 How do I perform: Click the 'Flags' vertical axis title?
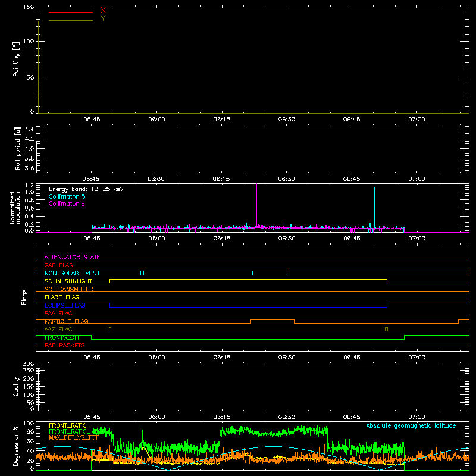(x=24, y=297)
